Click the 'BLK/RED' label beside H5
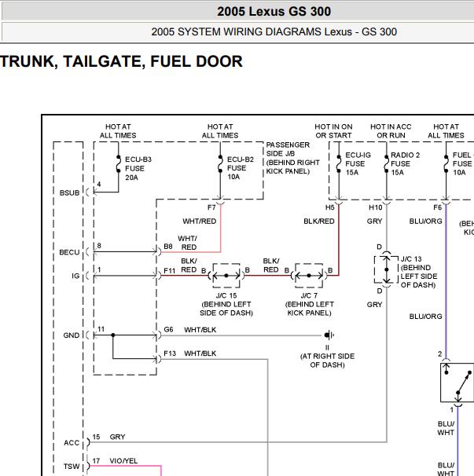This screenshot has width=474, height=476. pos(319,222)
